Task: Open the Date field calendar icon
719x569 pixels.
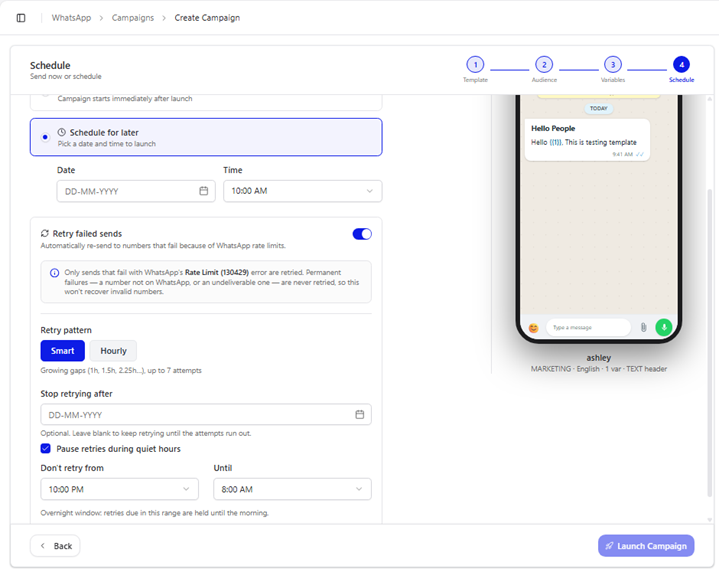Action: click(204, 191)
